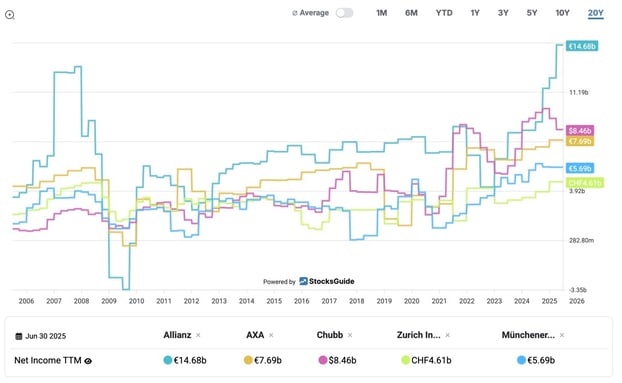The height and width of the screenshot is (383, 622).
Task: Click the 2009 label on the x-axis
Action: click(x=109, y=301)
